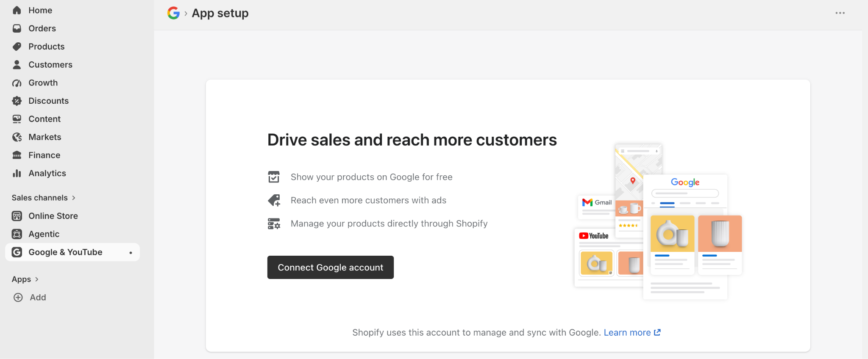Click the Growth gauge icon

(17, 83)
